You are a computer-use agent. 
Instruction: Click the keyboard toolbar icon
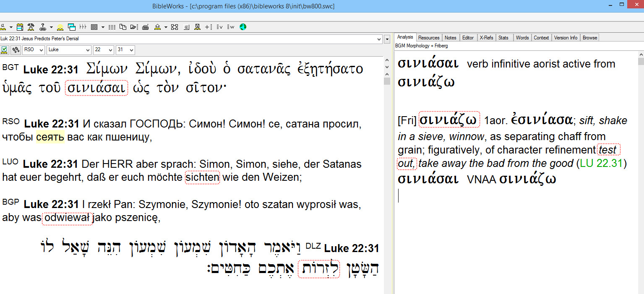point(146,27)
